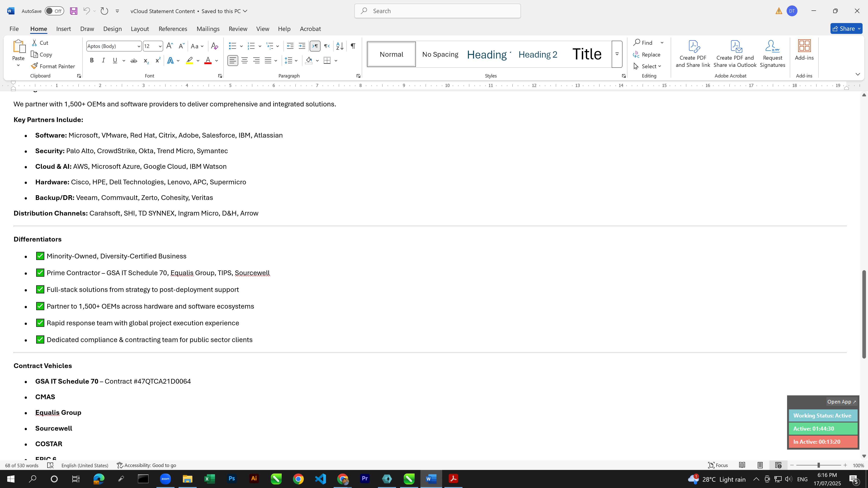Click the vertical scrollbar thumb
The width and height of the screenshot is (868, 488).
coord(864,314)
